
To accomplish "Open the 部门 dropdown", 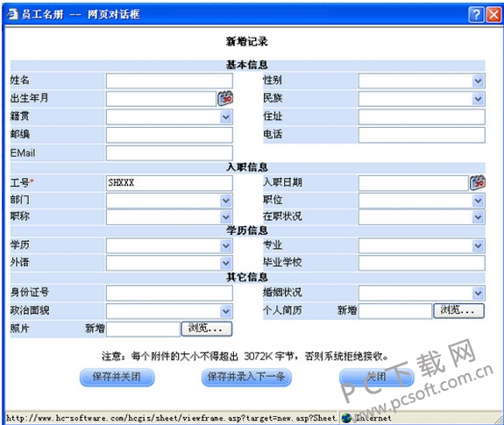I will (x=226, y=201).
